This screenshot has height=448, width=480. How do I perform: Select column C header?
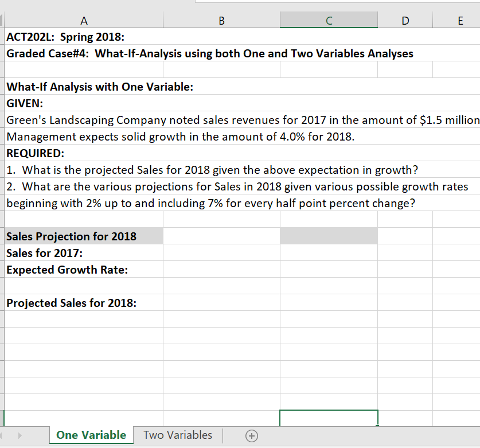329,21
